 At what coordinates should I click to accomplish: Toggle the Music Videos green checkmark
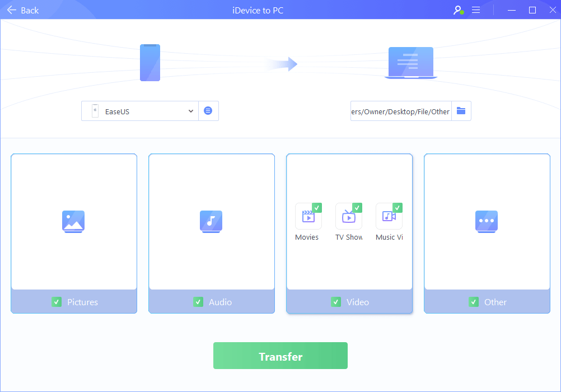[398, 208]
